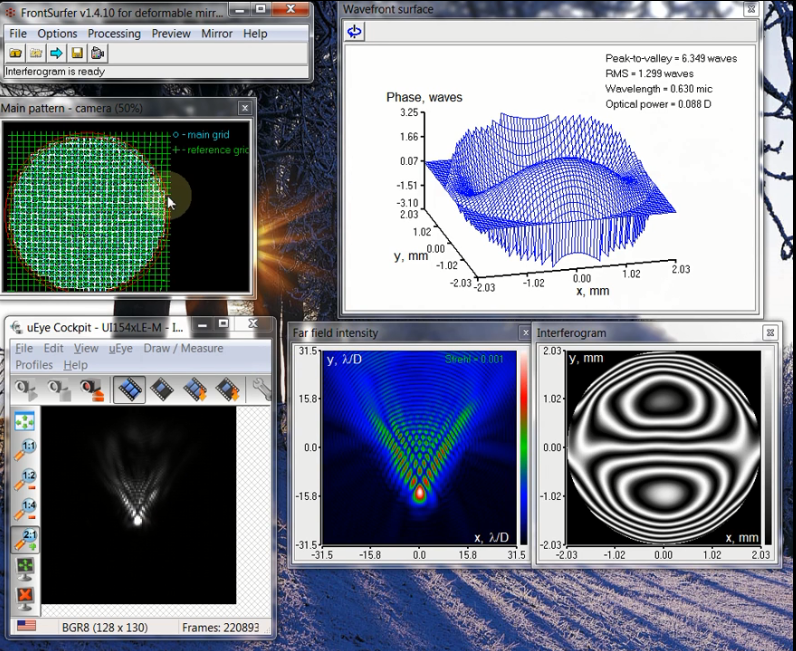Viewport: 796px width, 651px height.
Task: Open the uEye menu in uEye Cockpit
Action: tap(120, 348)
